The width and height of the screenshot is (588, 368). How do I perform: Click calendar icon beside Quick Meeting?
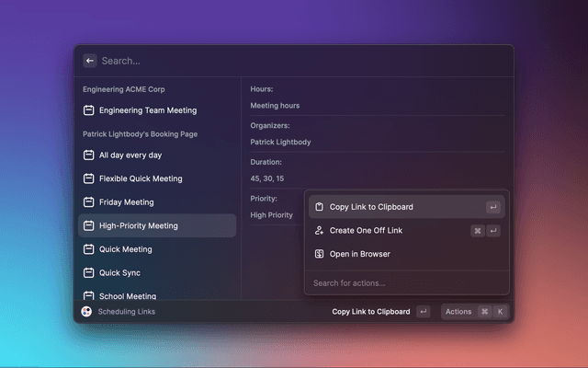tap(88, 249)
